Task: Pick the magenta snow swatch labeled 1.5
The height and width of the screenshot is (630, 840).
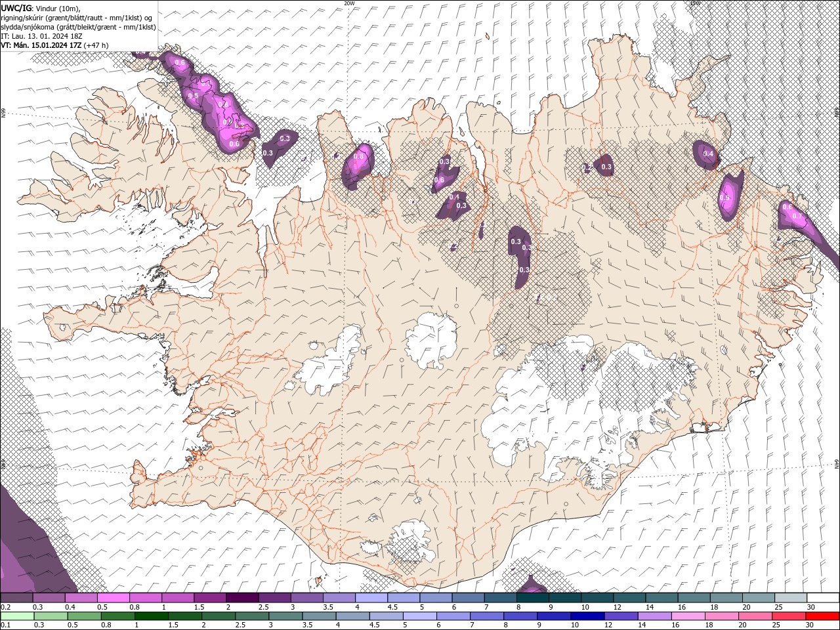Action: point(210,598)
